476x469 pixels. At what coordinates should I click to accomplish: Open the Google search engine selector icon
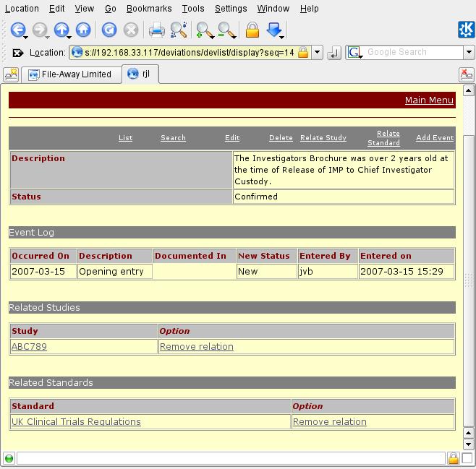pos(354,53)
